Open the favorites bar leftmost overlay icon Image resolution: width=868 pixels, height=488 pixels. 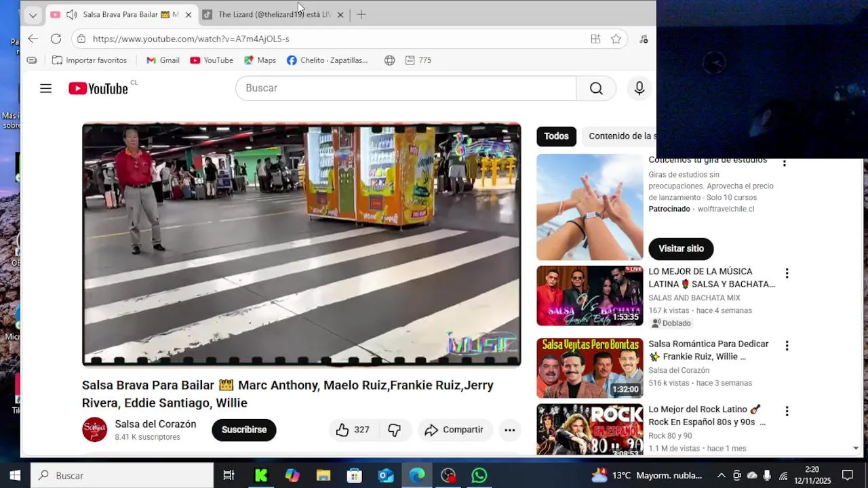tap(32, 60)
